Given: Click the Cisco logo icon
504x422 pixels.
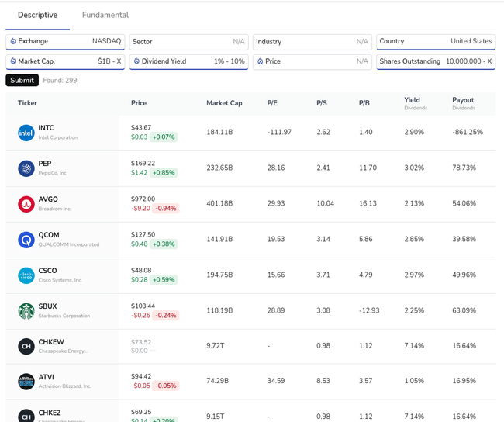Looking at the screenshot, I should pos(26,275).
